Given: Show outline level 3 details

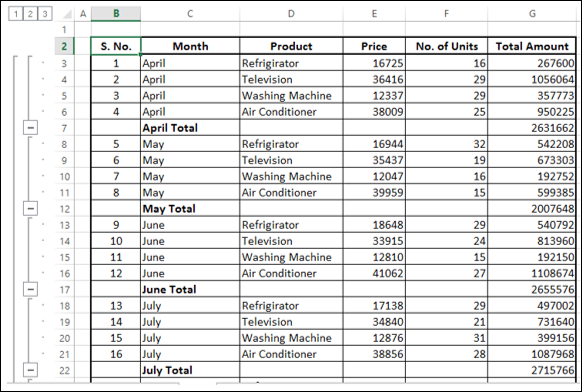Looking at the screenshot, I should pos(45,14).
